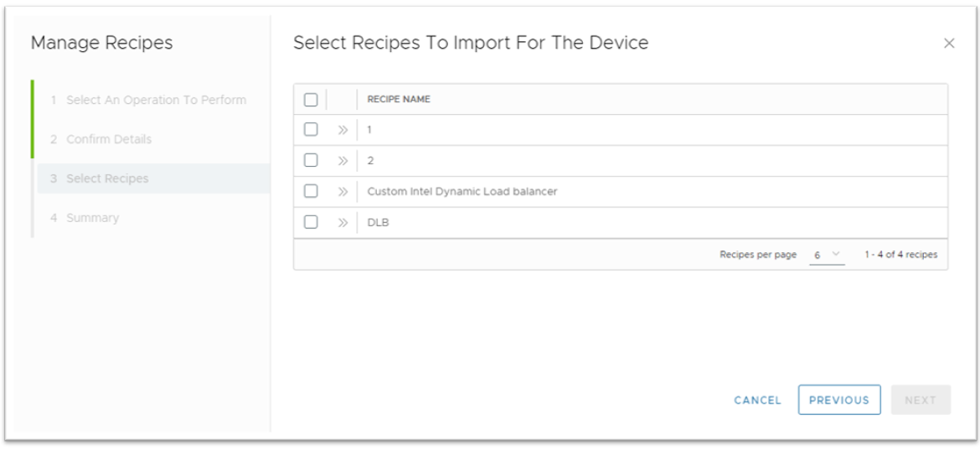Check the select-all recipes checkbox
Screen dimensions: 980x449
pos(311,100)
